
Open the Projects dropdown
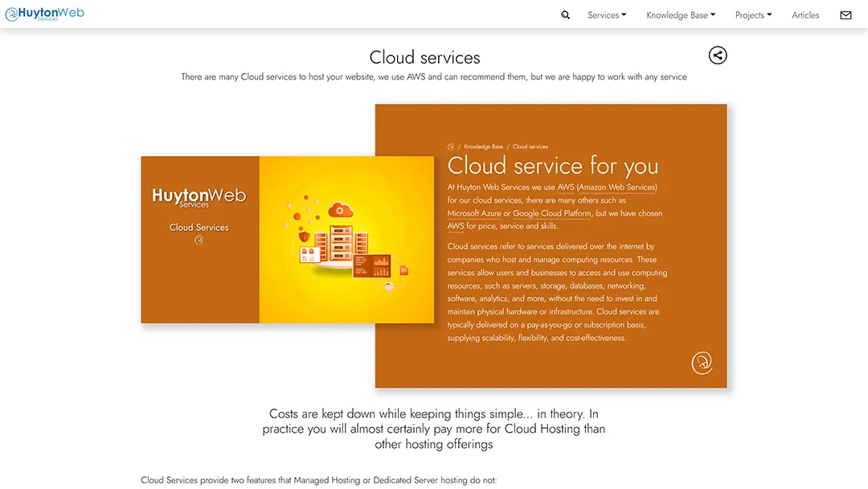pos(752,14)
